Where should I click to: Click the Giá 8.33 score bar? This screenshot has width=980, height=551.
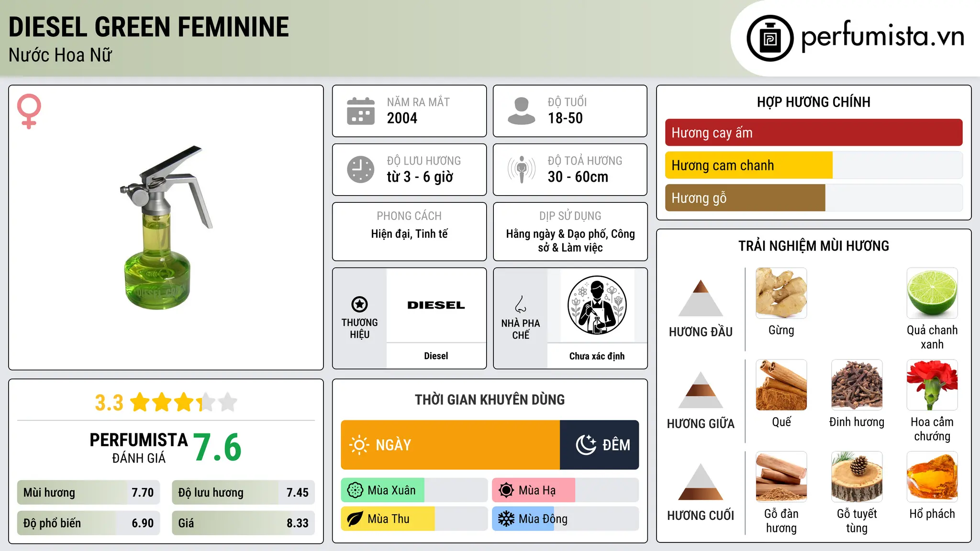[x=243, y=523]
